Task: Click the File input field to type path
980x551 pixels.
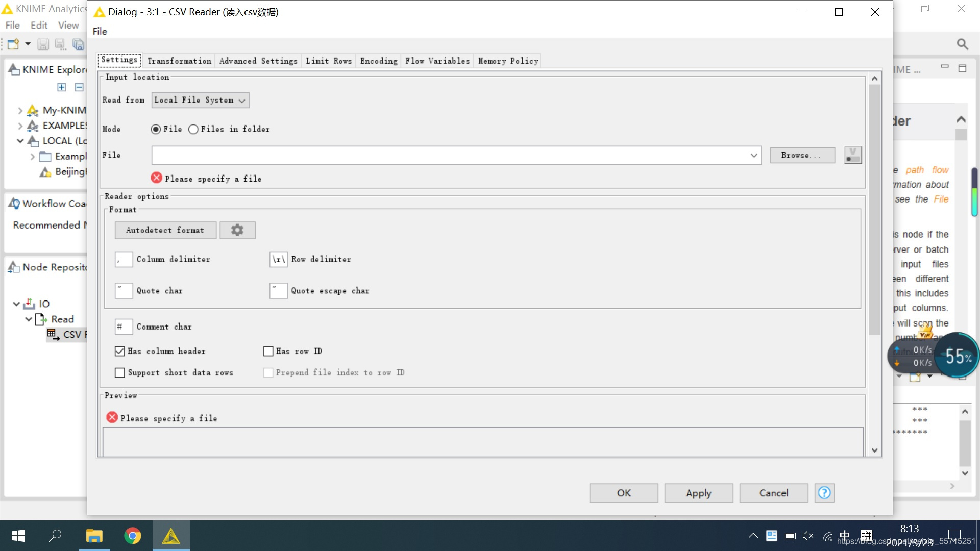Action: tap(452, 155)
